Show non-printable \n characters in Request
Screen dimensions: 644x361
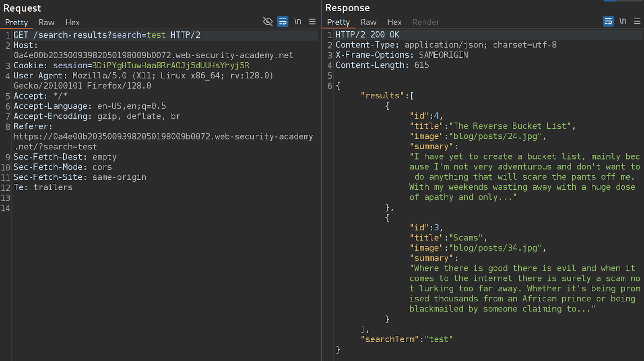point(297,22)
